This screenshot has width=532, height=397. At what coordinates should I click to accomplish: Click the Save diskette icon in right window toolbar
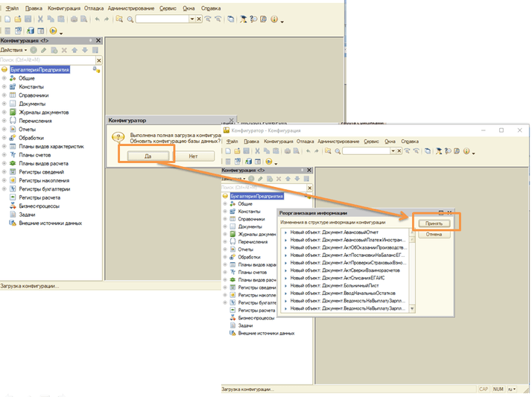248,151
